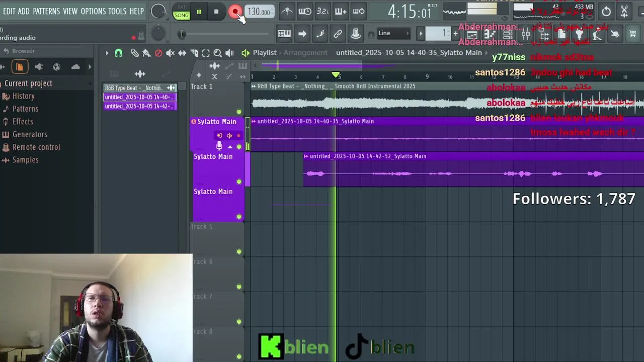Toggle loop recording icon
Viewport: 644px width, 362px height.
coord(359,11)
